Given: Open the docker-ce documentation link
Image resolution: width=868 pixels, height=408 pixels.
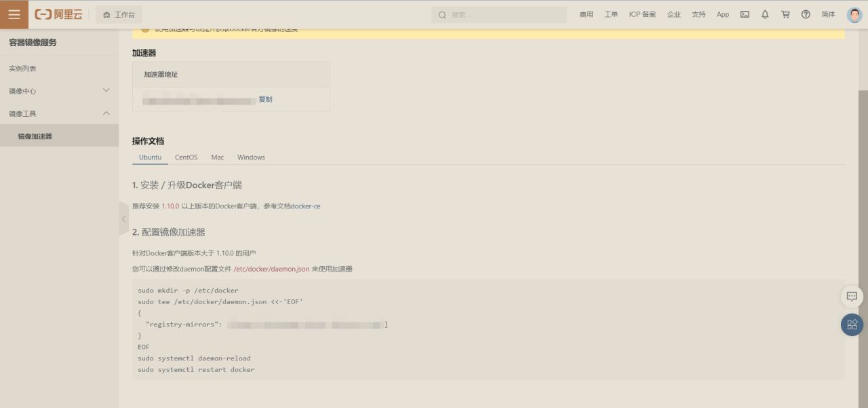Looking at the screenshot, I should point(307,206).
